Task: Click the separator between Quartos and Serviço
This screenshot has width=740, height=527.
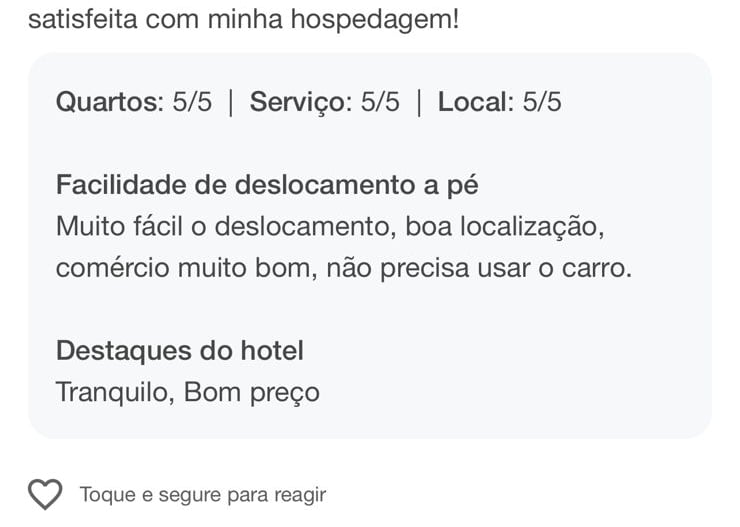Action: point(231,102)
